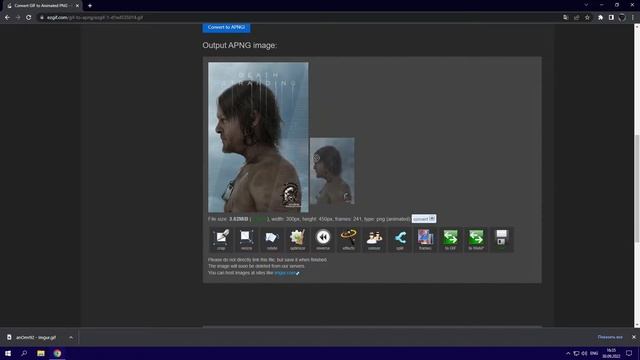Save the output image with floppy icon

pos(501,240)
